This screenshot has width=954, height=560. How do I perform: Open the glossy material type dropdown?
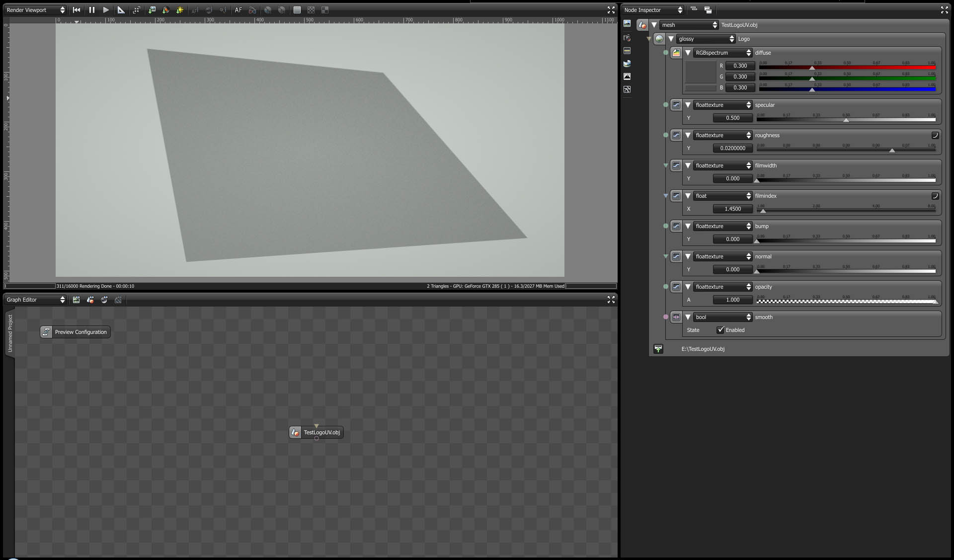point(706,39)
